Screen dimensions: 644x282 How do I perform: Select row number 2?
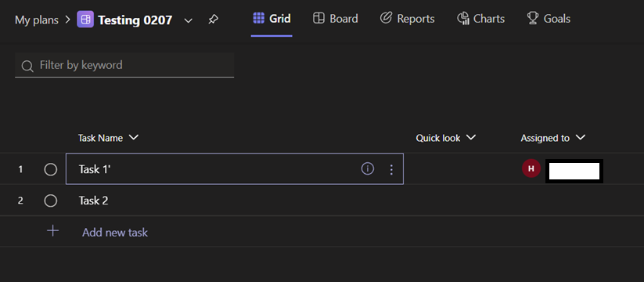tap(20, 201)
